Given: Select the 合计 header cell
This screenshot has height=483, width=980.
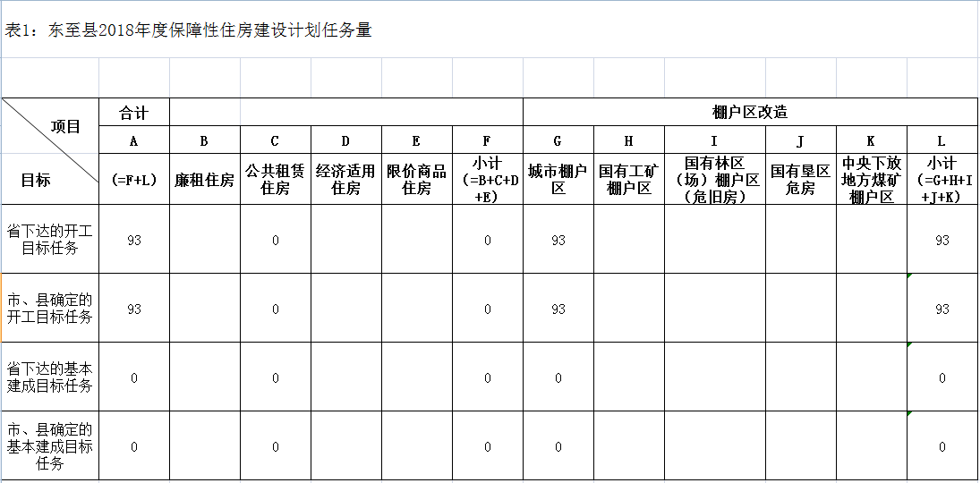Looking at the screenshot, I should [x=133, y=112].
